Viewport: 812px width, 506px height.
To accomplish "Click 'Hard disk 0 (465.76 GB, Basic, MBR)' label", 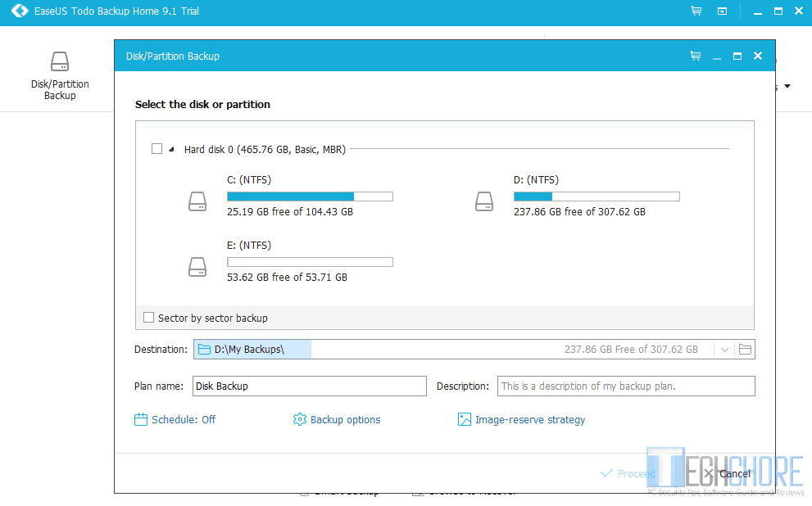I will (265, 150).
